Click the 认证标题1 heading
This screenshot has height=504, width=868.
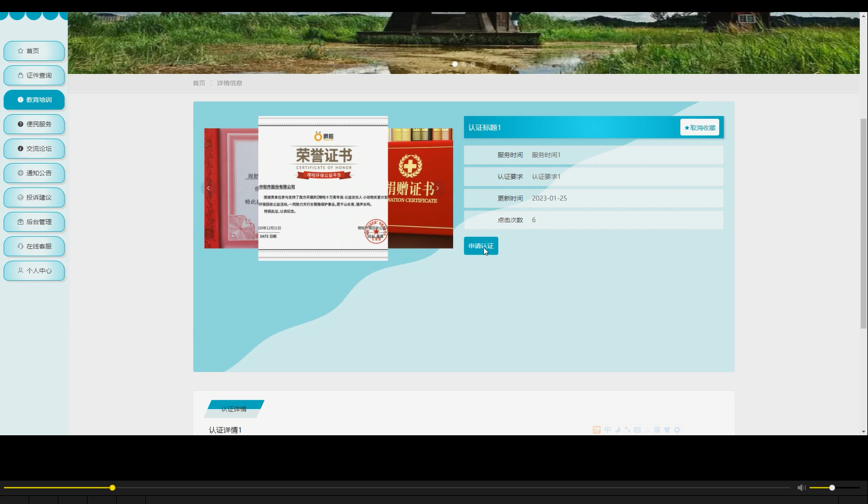(484, 128)
